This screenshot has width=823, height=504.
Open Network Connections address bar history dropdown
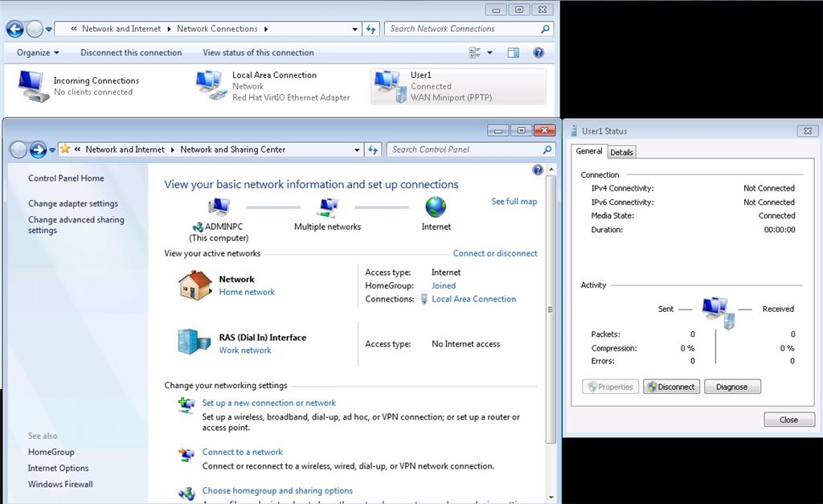[354, 30]
